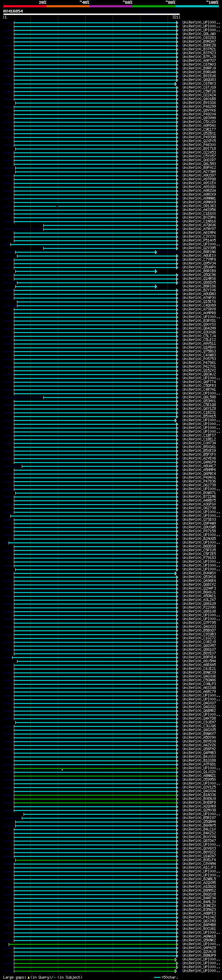
Task: Select the UniRef100_B3RYD1 label
Action: coord(199,321)
